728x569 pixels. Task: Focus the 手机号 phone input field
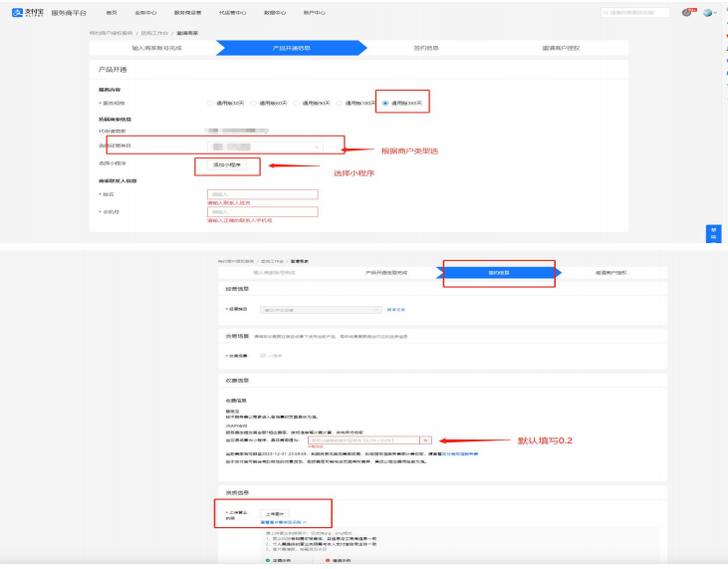coord(262,211)
